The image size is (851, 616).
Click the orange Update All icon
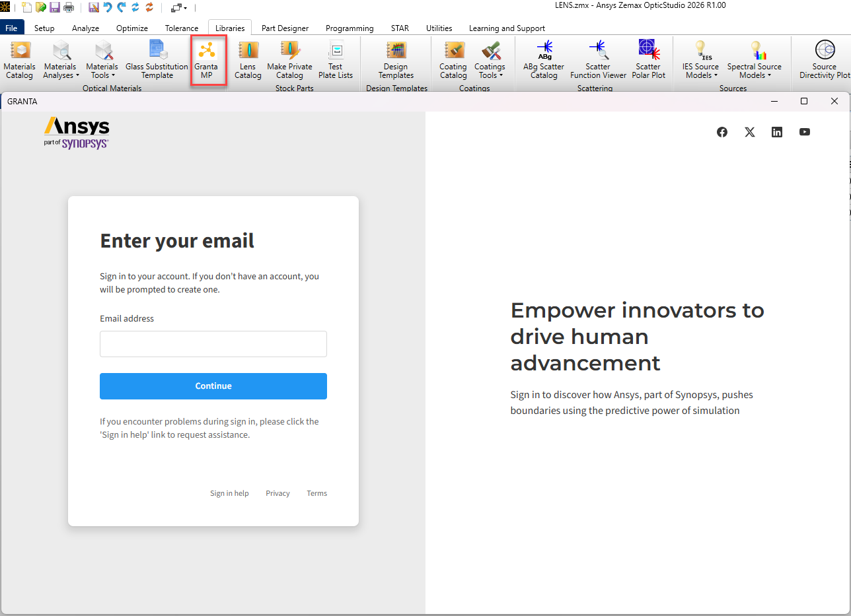coord(149,7)
